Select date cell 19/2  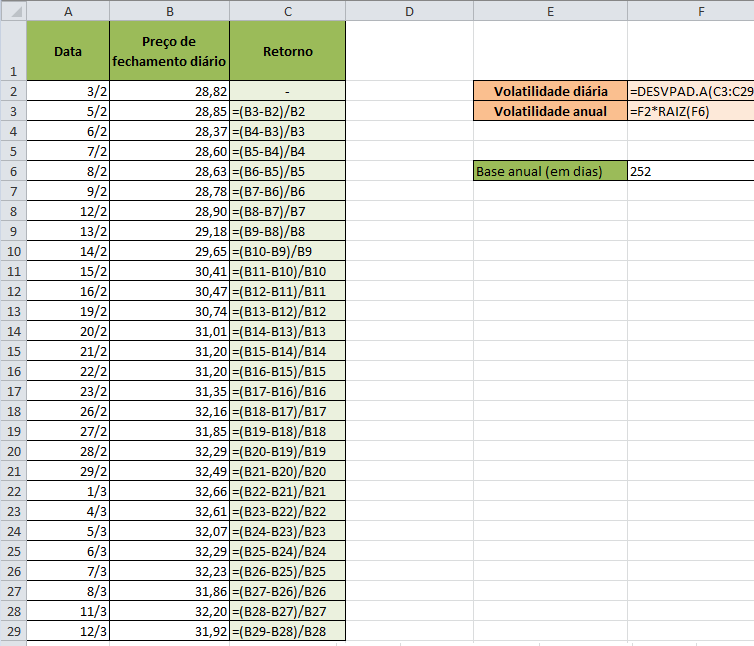68,311
